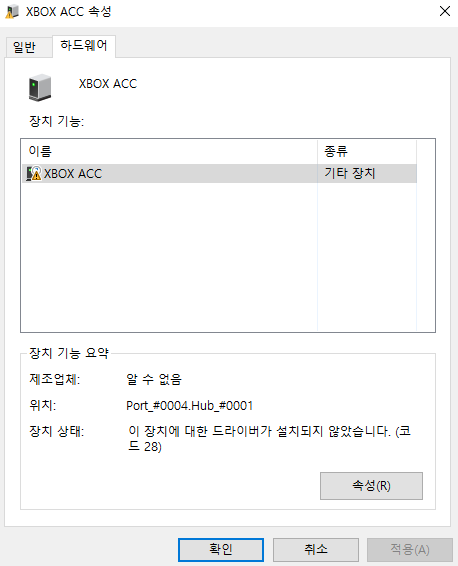Click the disabled 적용(A) button
This screenshot has width=458, height=566.
[410, 549]
